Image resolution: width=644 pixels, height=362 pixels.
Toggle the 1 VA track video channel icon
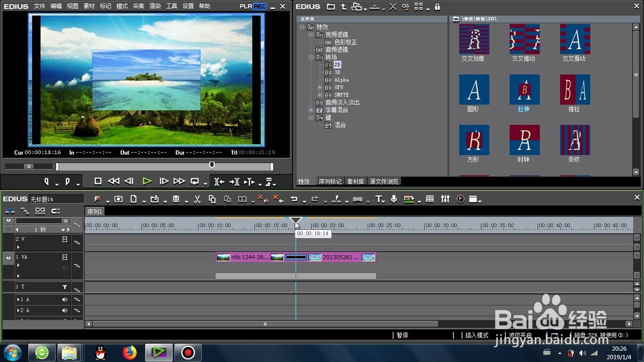[64, 257]
